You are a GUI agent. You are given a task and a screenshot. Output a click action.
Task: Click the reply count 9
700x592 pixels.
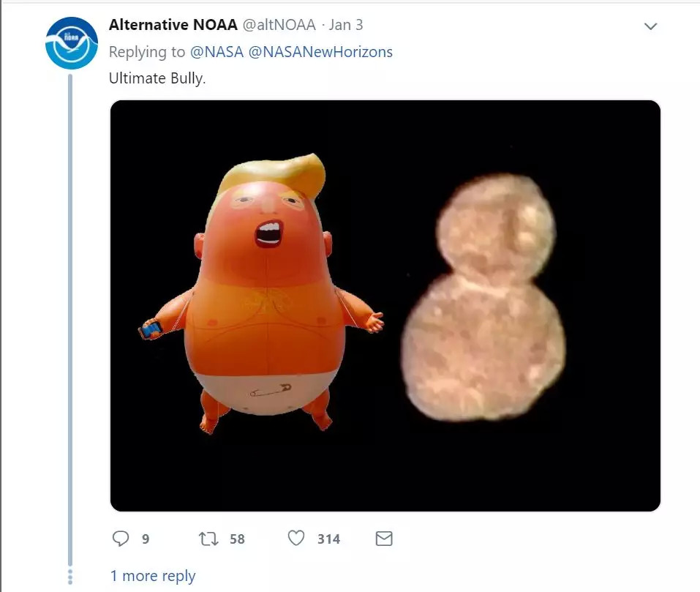click(146, 539)
